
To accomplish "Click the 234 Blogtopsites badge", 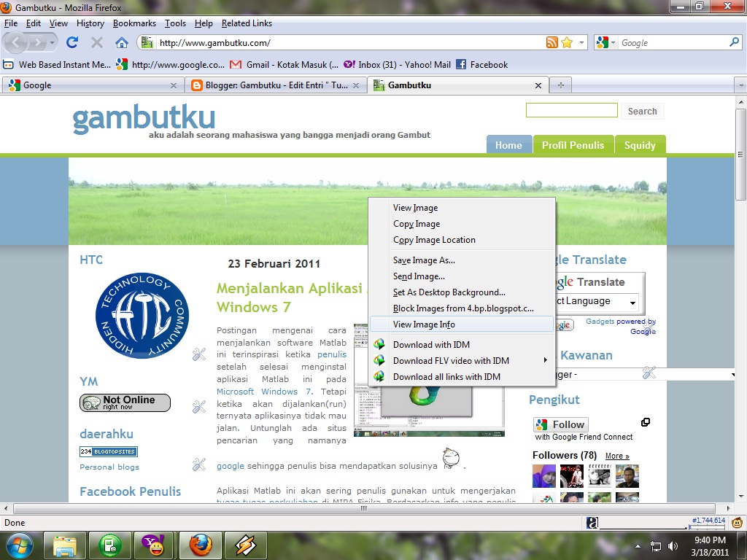I will click(x=109, y=451).
